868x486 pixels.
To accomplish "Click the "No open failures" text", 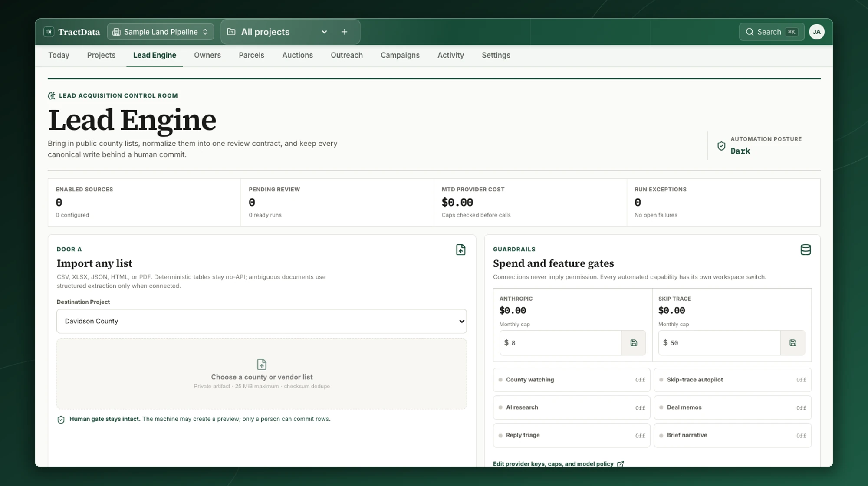I will tap(655, 215).
